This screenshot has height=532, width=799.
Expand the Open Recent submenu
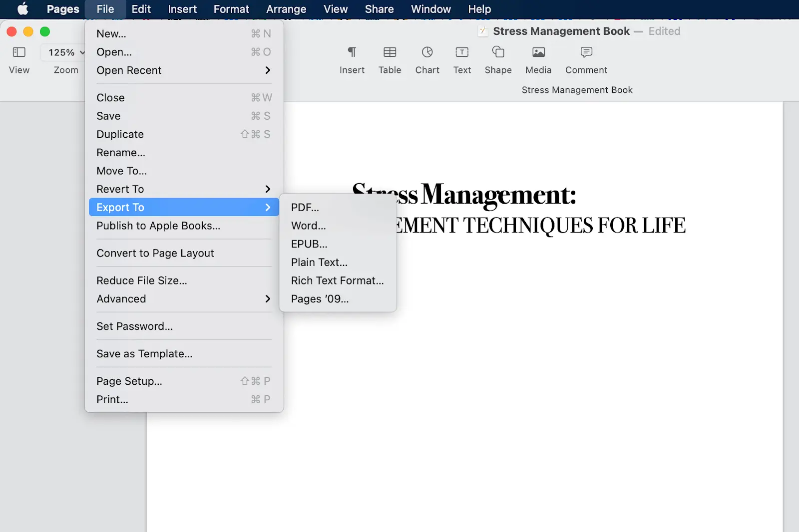coord(129,70)
